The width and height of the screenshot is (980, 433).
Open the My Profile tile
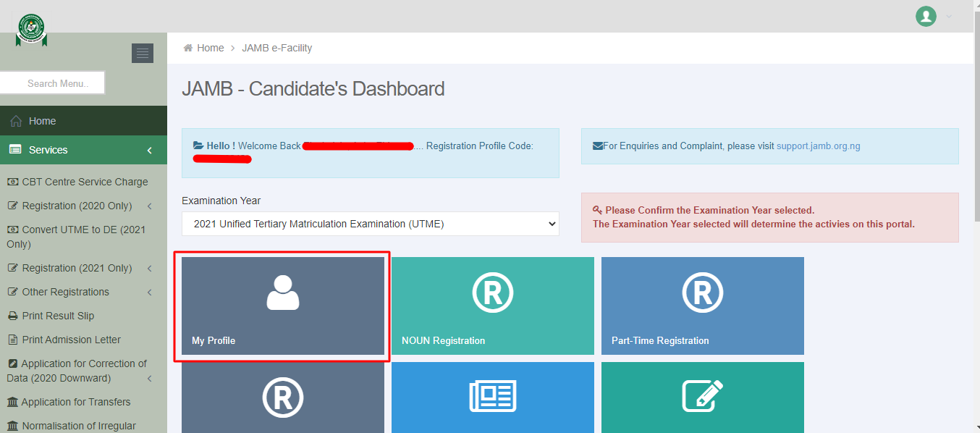pyautogui.click(x=282, y=306)
